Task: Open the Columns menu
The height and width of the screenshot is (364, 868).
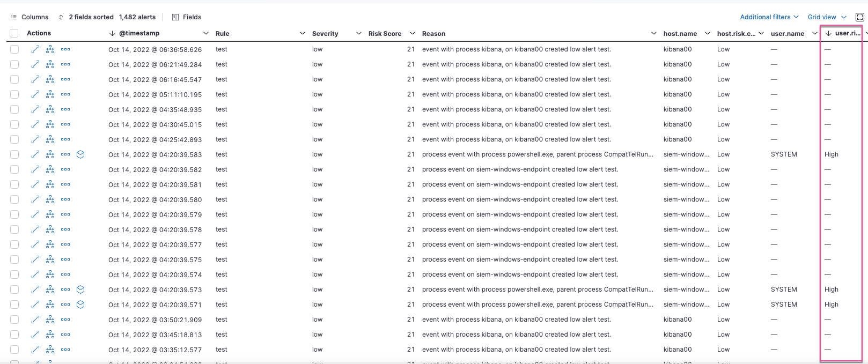Action: [30, 17]
